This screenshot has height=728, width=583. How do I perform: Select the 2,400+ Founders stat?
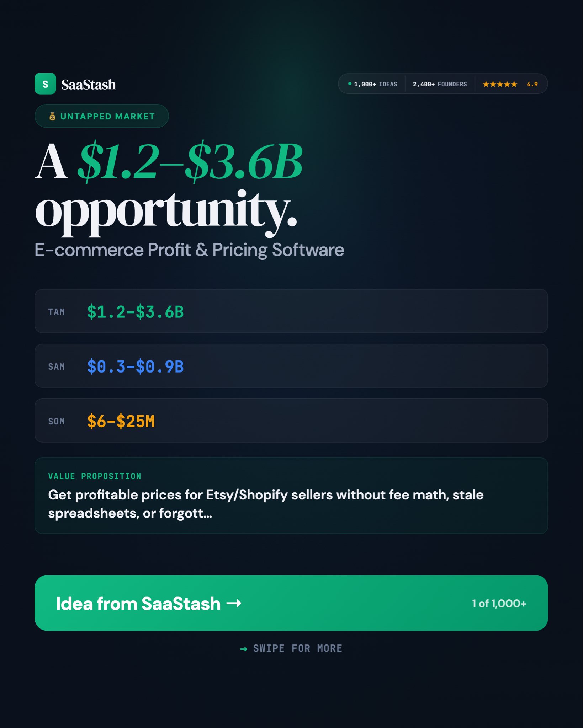[440, 84]
